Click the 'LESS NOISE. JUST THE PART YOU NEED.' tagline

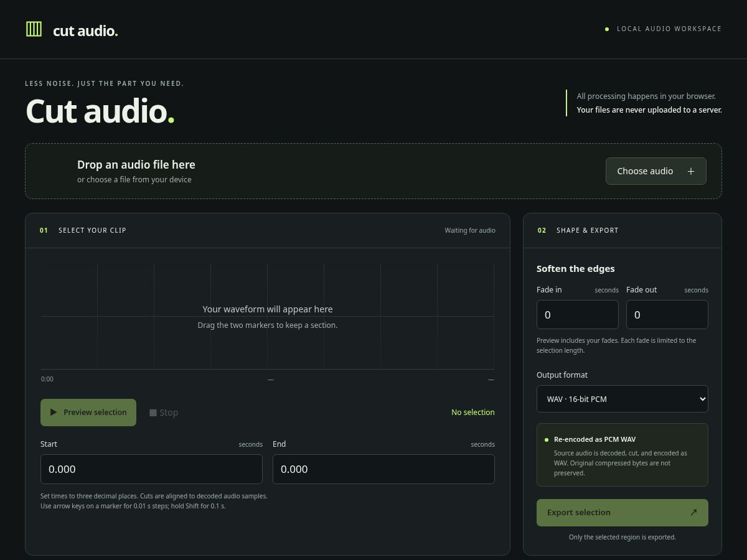(105, 83)
